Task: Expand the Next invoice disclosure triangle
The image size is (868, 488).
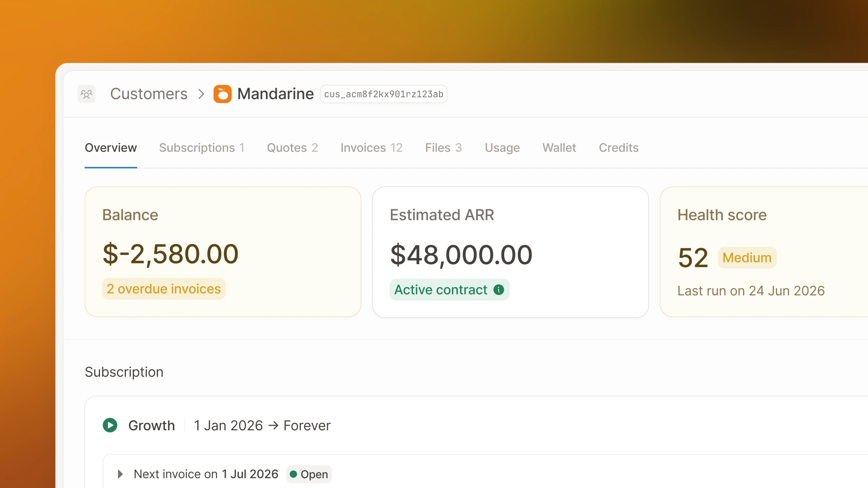Action: (x=120, y=474)
